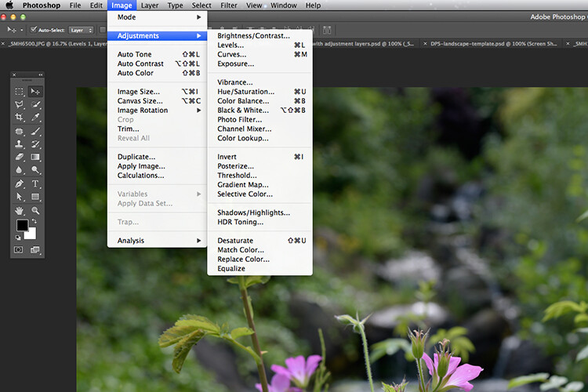Choose Hue/Saturation from Adjustments
The width and height of the screenshot is (588, 392).
point(244,92)
